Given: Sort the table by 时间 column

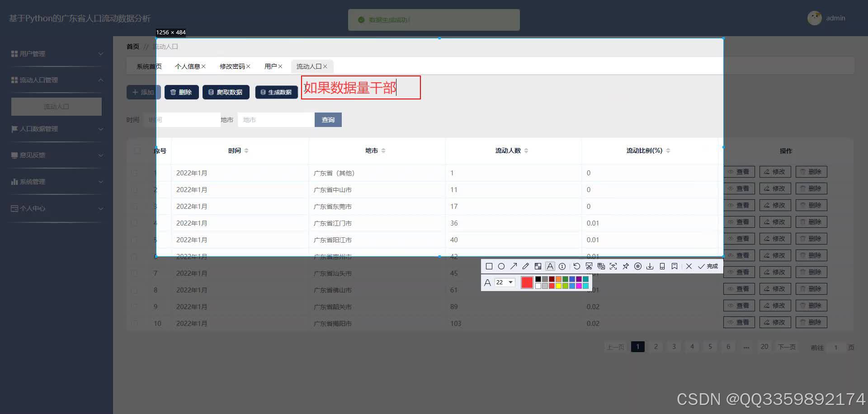Looking at the screenshot, I should click(246, 151).
